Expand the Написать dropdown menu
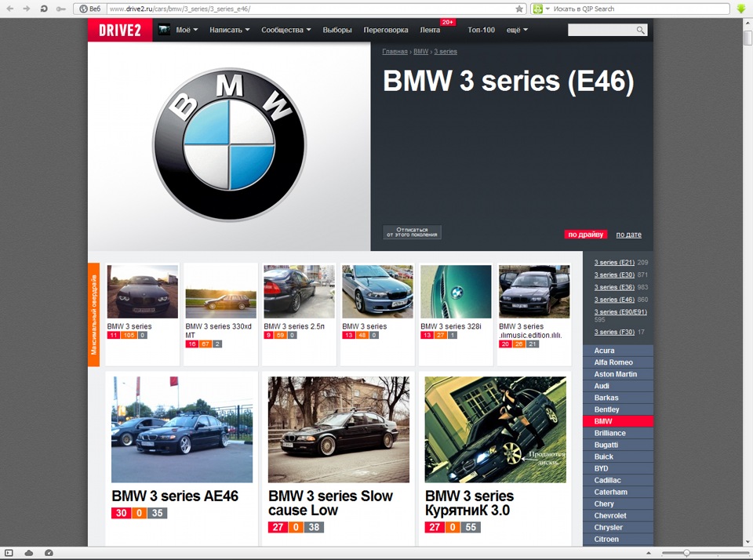753x560 pixels. 230,30
